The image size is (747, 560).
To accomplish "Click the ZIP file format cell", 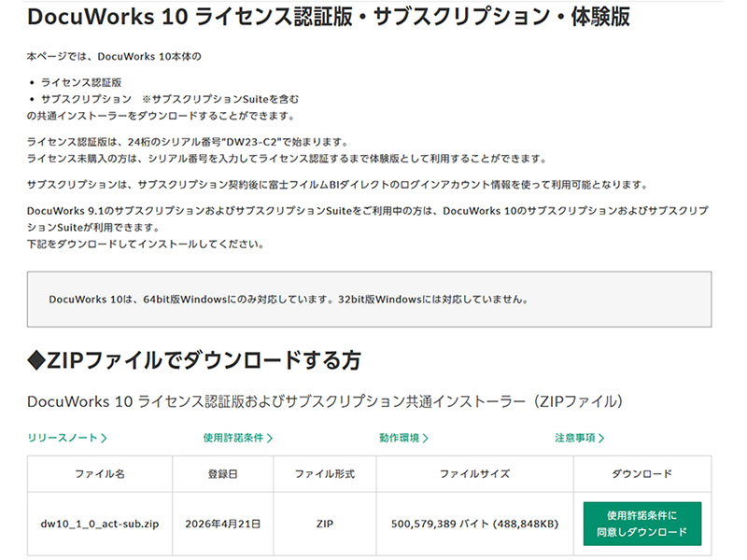I will click(x=325, y=524).
